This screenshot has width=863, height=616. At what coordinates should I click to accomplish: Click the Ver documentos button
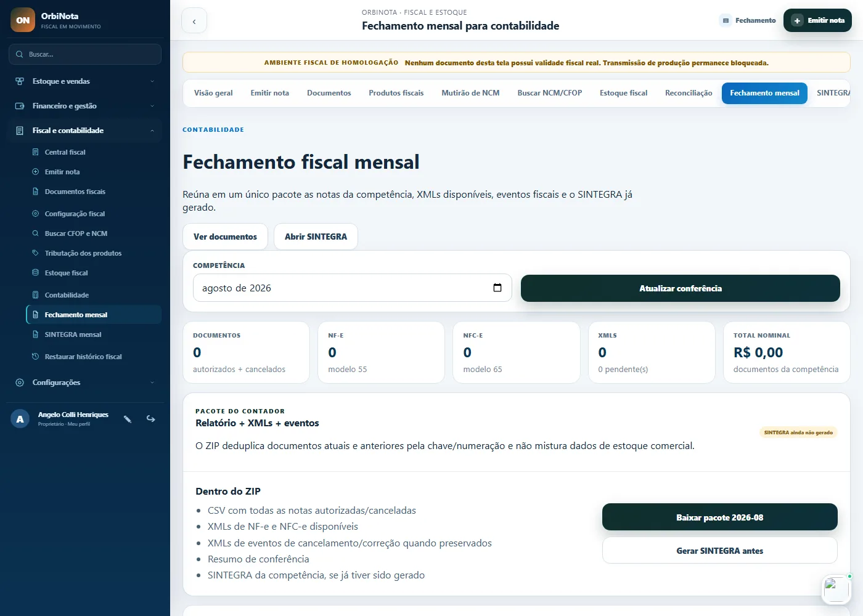coord(225,237)
